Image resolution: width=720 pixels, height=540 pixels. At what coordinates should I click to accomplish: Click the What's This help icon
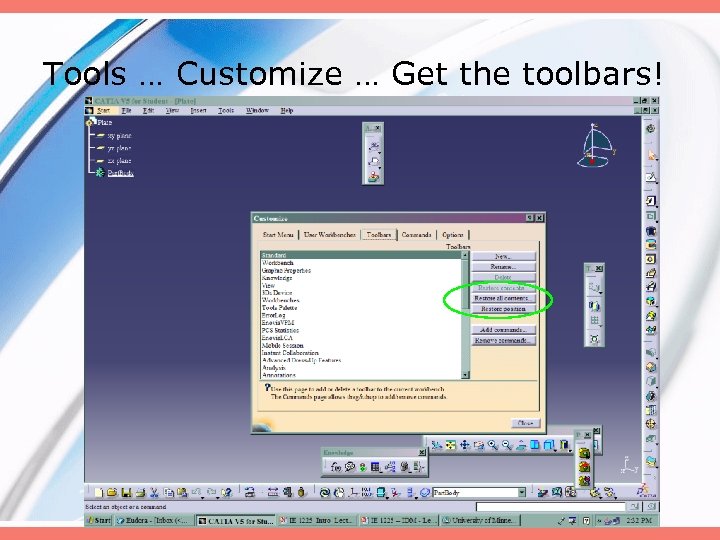(226, 493)
